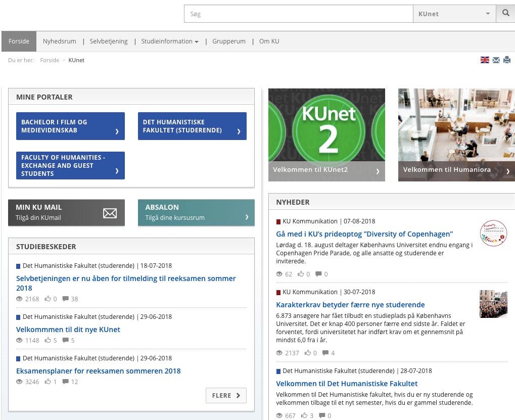Click KUnet text in the breadcrumb
This screenshot has width=515, height=420.
(x=76, y=60)
